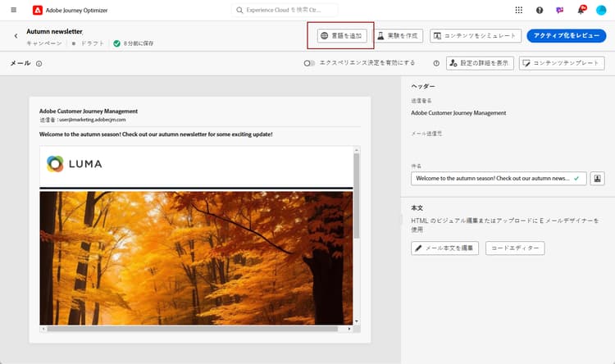This screenshot has height=364, width=615.
Task: Click 言語を追加 button
Action: (342, 36)
